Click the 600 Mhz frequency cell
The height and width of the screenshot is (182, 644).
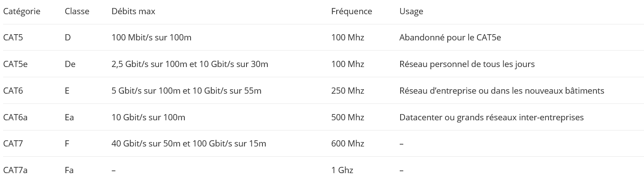[347, 144]
